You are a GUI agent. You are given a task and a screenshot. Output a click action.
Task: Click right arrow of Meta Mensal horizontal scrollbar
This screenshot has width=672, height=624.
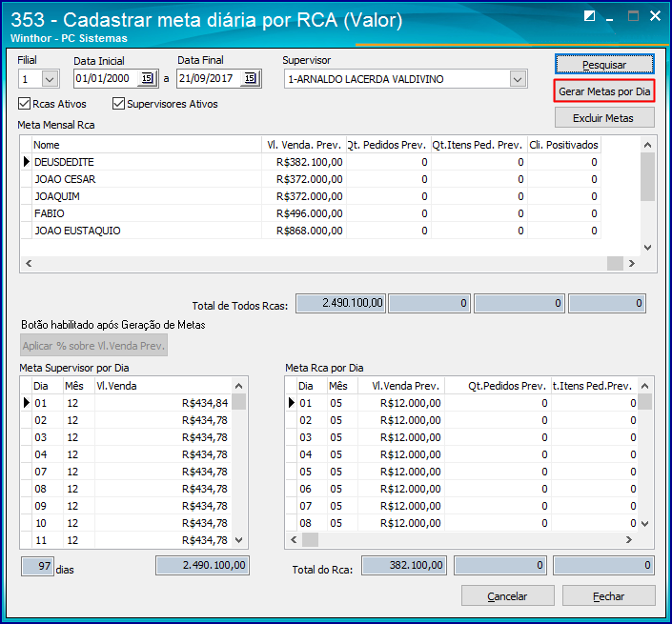pyautogui.click(x=632, y=263)
